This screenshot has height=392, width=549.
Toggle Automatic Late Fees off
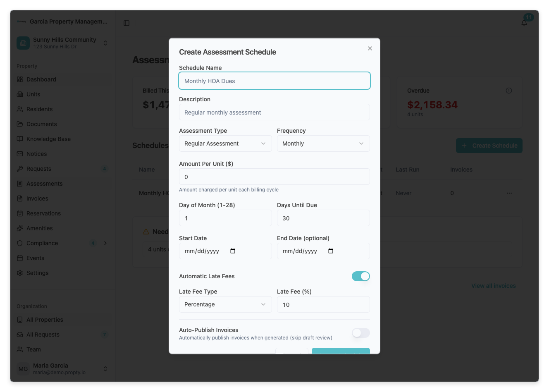[361, 276]
